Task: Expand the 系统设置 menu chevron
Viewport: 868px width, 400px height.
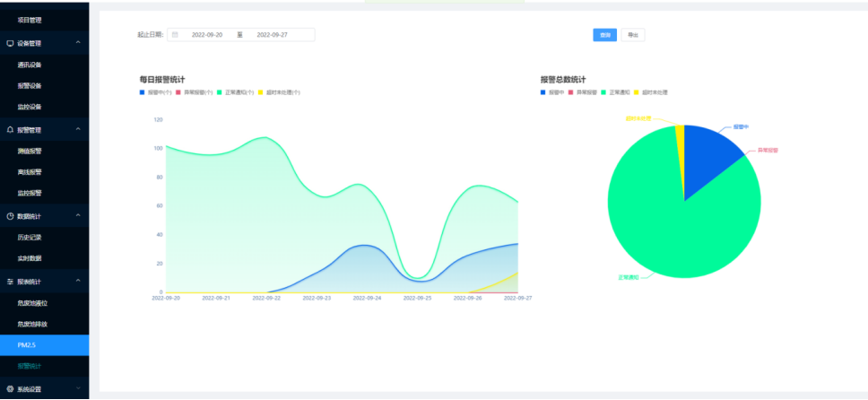Action: (x=78, y=389)
